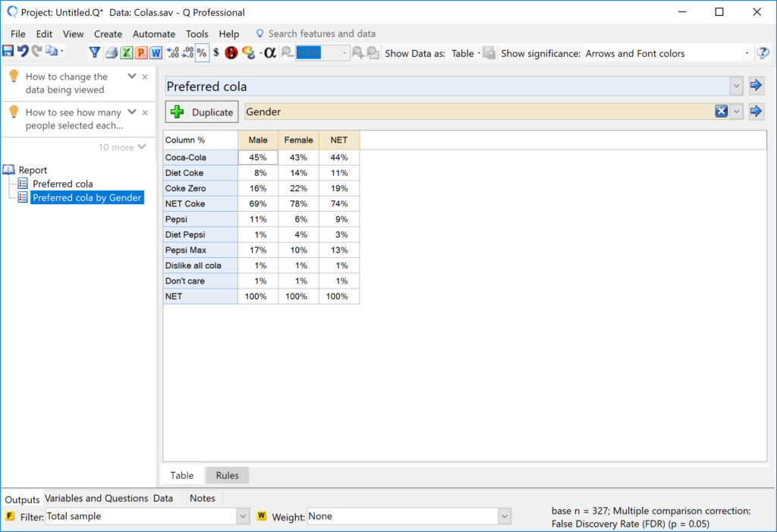
Task: Select the NET Coke row label
Action: (x=200, y=204)
